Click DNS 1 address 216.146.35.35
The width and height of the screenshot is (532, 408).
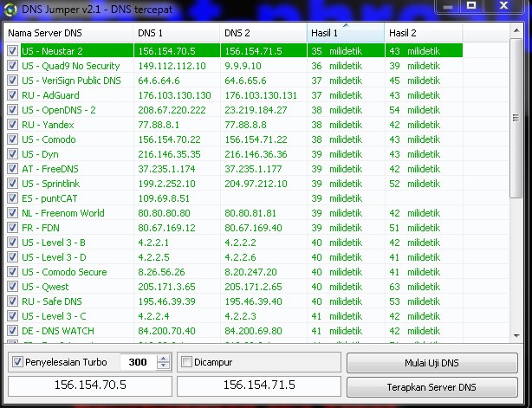click(169, 154)
